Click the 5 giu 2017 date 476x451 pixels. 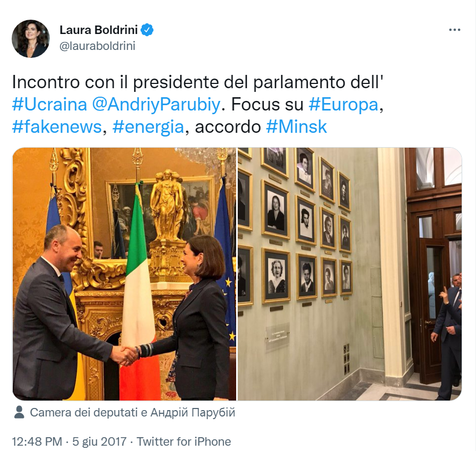tap(99, 441)
